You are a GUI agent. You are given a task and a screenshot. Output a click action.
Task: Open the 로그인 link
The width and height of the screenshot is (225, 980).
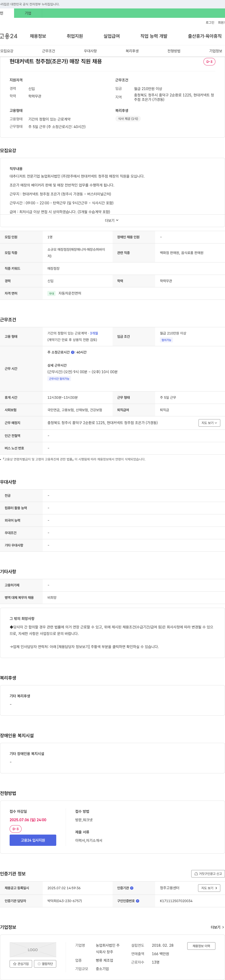click(x=210, y=23)
